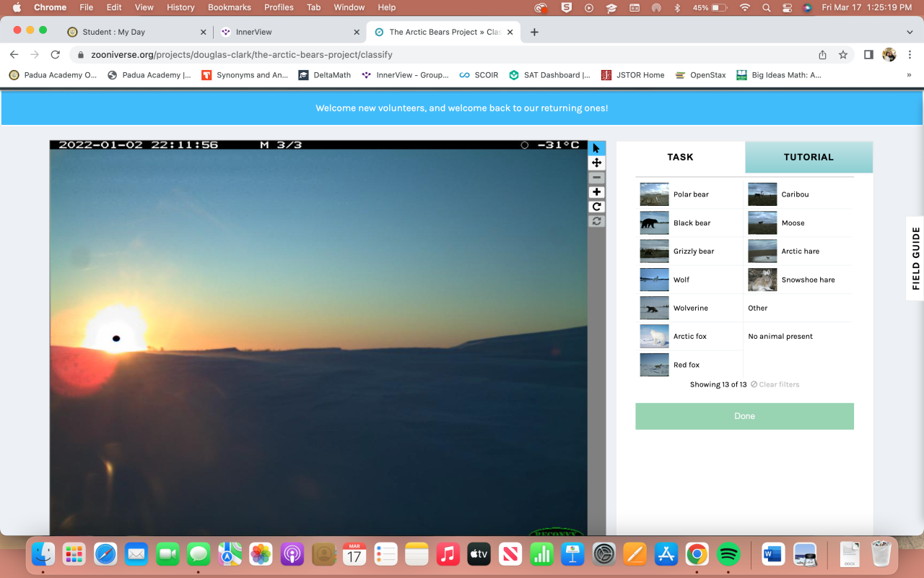Image resolution: width=924 pixels, height=578 pixels.
Task: Close the InnerView tab
Action: pyautogui.click(x=357, y=32)
